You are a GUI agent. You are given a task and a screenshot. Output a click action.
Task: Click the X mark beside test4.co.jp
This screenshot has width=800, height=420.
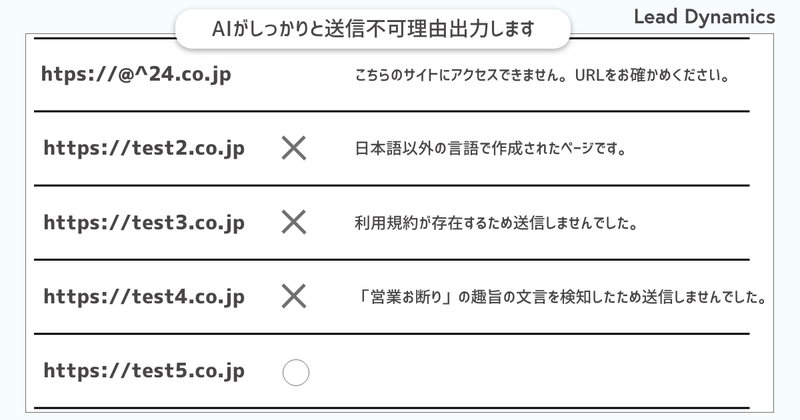coord(294,297)
